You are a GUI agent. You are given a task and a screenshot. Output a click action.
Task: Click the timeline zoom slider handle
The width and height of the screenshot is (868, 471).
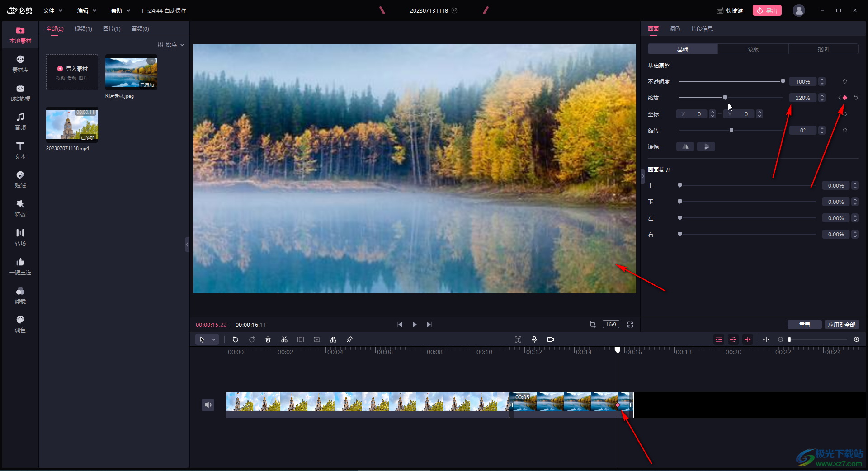pos(790,339)
